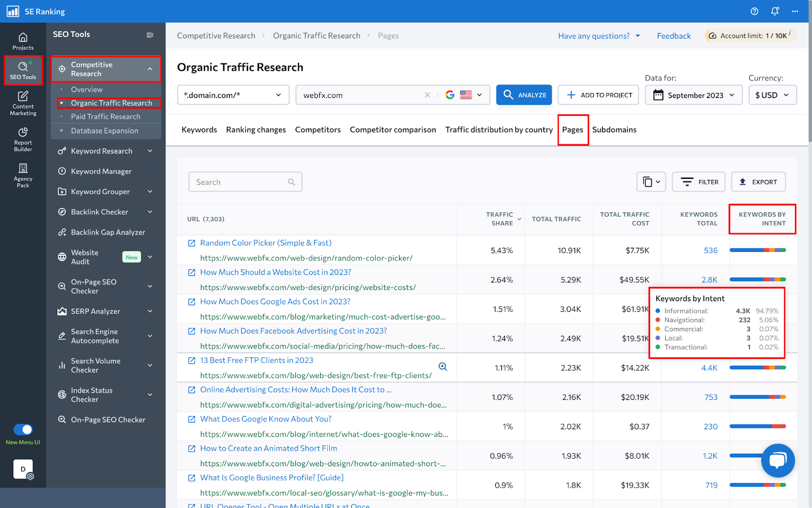
Task: Clear the webfx.com domain field
Action: [427, 95]
